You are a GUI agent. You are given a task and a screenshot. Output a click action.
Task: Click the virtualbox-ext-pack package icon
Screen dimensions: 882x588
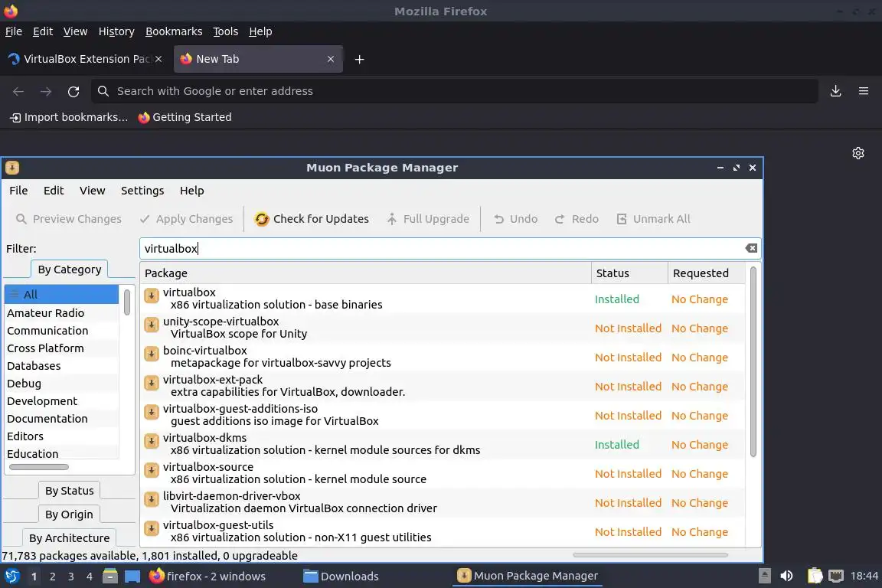152,383
